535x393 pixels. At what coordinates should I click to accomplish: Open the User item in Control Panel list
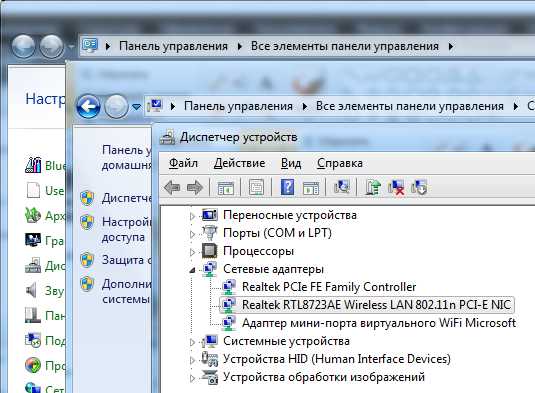45,190
